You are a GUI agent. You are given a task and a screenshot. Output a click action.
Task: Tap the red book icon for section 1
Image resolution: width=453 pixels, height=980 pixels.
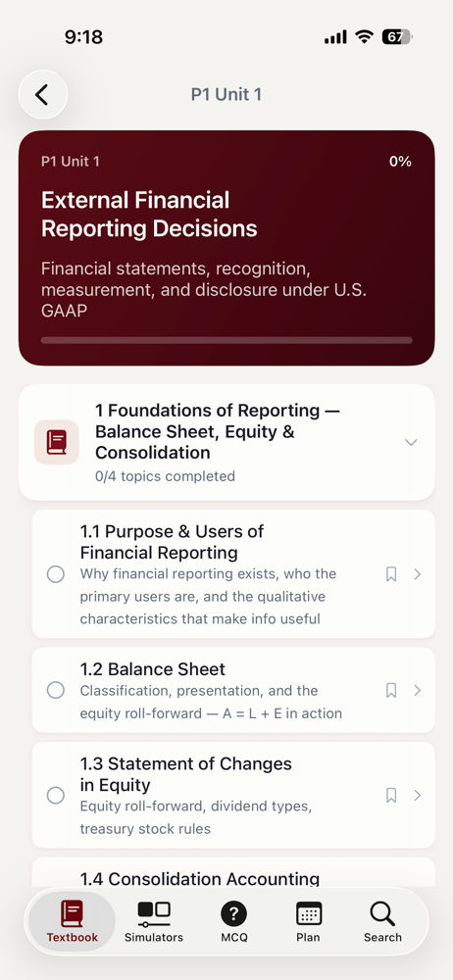[x=56, y=442]
